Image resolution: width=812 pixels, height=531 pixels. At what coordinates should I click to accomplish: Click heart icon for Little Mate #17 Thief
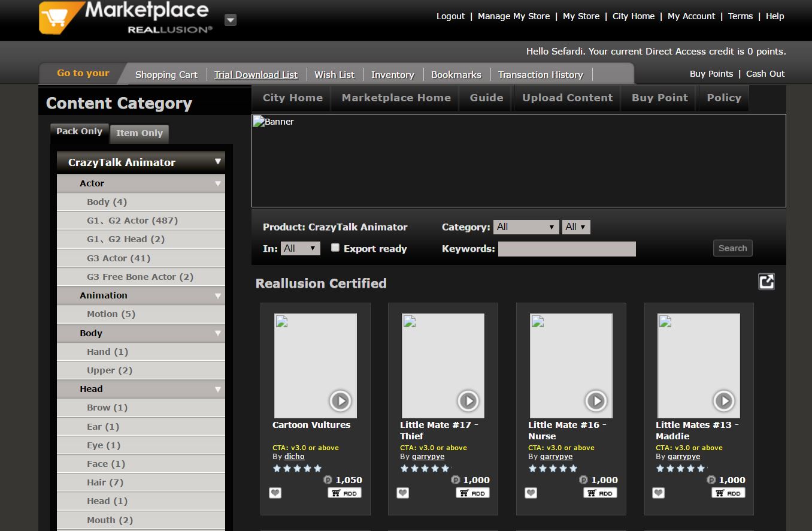point(403,493)
